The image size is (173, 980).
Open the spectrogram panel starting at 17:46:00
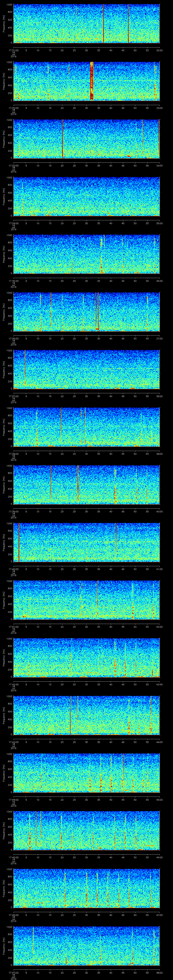click(86, 888)
